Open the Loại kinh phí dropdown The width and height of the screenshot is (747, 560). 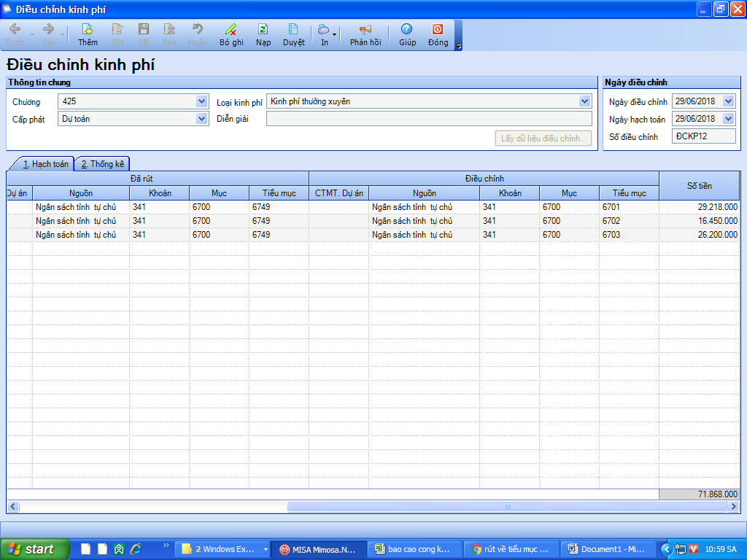(x=584, y=101)
